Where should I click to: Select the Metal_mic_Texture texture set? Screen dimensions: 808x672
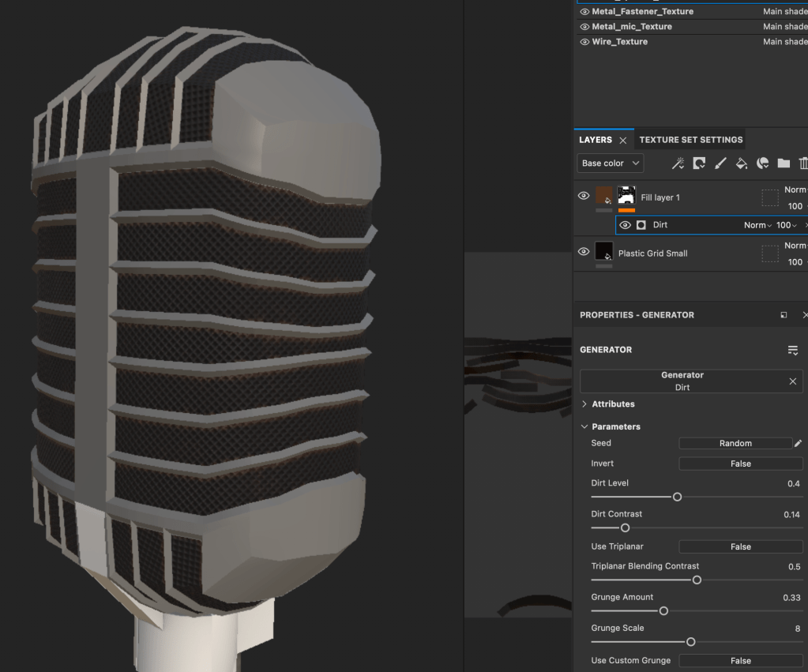click(x=631, y=27)
